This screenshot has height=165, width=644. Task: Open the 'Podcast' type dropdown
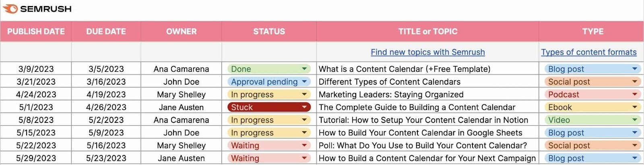tap(634, 94)
